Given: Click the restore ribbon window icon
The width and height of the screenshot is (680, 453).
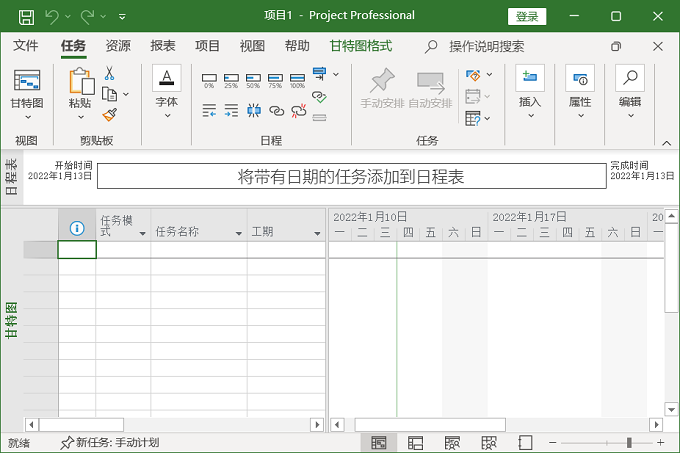Looking at the screenshot, I should tap(616, 46).
